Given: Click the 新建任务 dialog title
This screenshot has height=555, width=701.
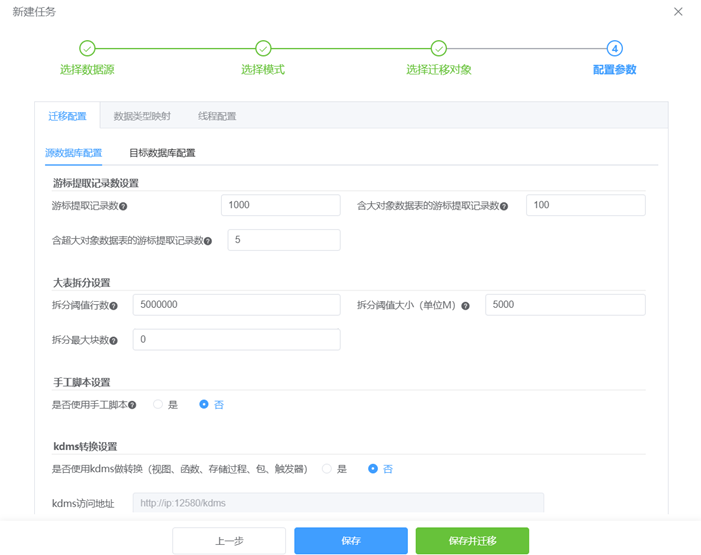Looking at the screenshot, I should tap(34, 12).
